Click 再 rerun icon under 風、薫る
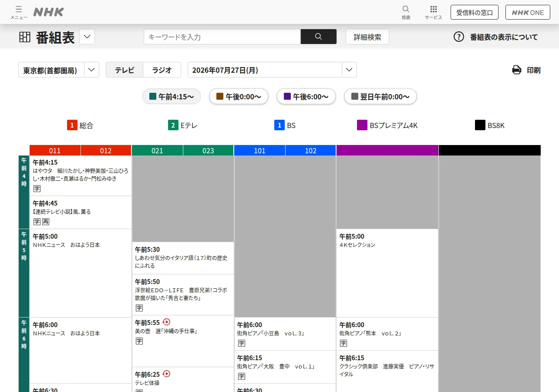Image resolution: width=559 pixels, height=392 pixels. (x=46, y=222)
